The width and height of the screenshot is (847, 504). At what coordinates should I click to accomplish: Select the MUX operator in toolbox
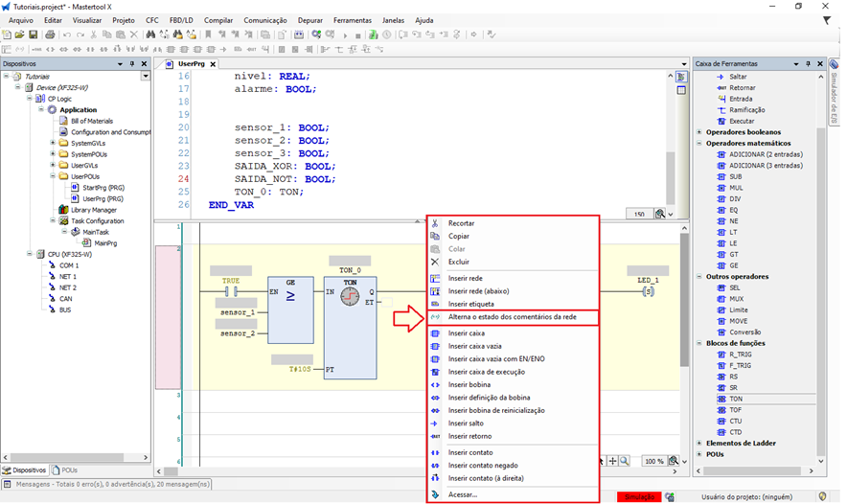[x=737, y=298]
